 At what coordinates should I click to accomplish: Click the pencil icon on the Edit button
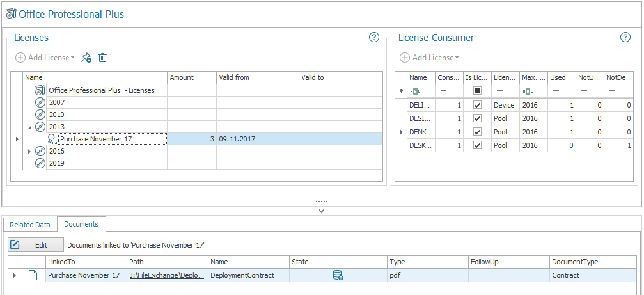click(x=15, y=245)
